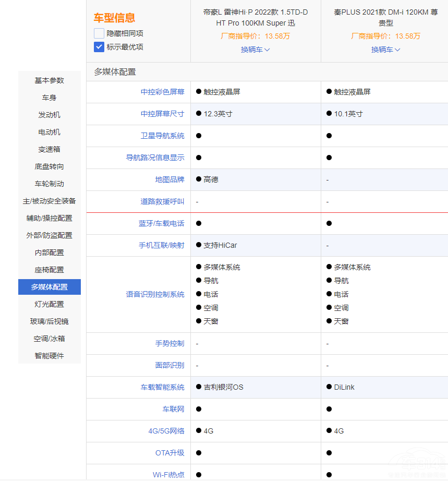Open the 语音识别控制系统 parameter link
This screenshot has height=481, width=448.
tap(155, 294)
